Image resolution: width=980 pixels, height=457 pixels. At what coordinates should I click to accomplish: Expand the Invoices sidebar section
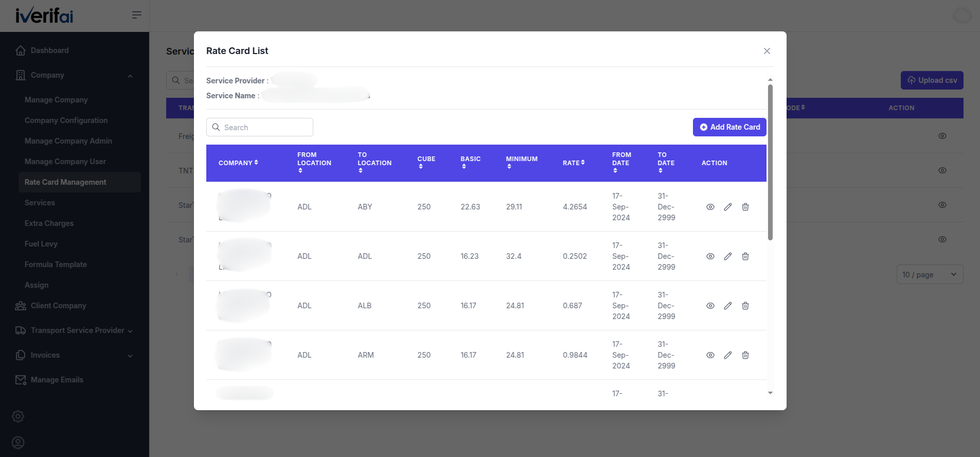(x=75, y=355)
